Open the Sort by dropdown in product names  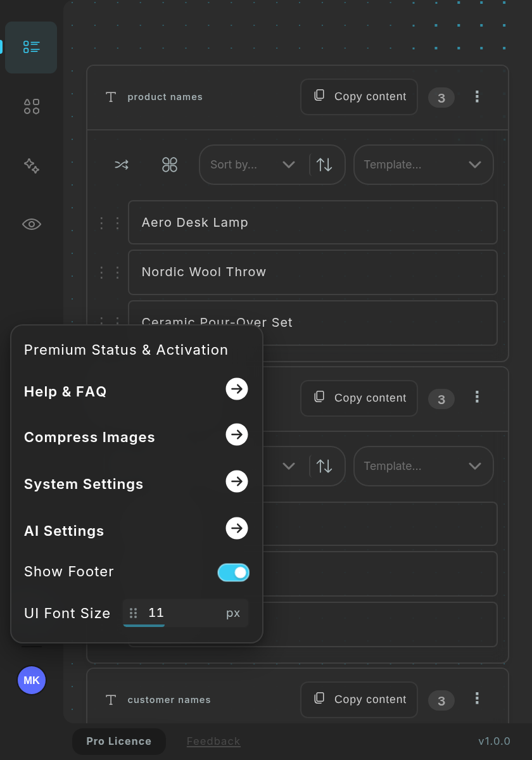click(x=254, y=165)
